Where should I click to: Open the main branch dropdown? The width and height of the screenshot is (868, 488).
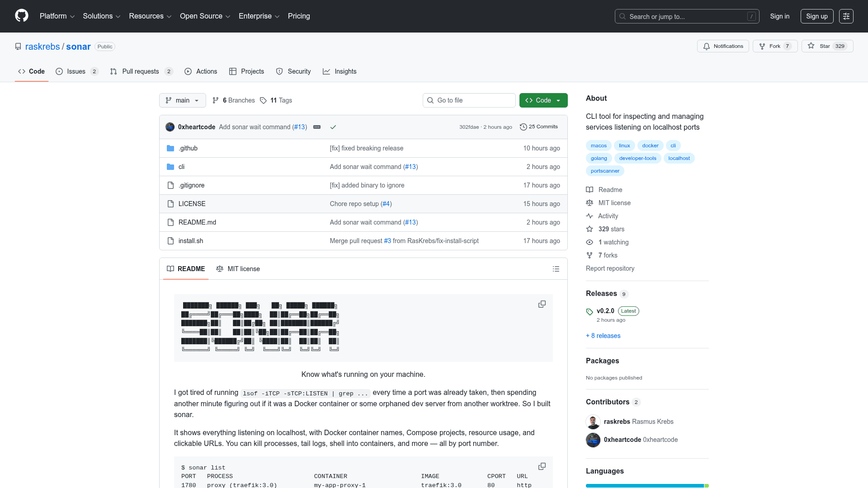click(182, 100)
